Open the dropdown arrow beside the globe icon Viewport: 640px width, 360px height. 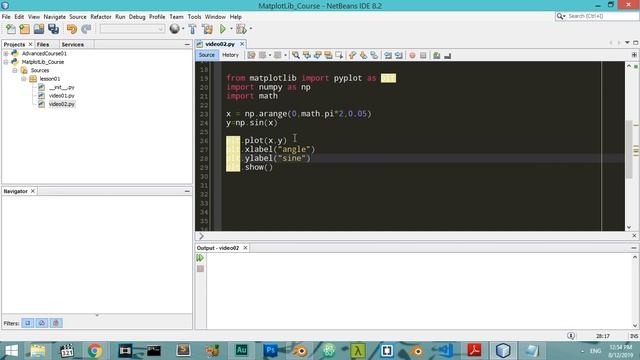pyautogui.click(x=183, y=29)
